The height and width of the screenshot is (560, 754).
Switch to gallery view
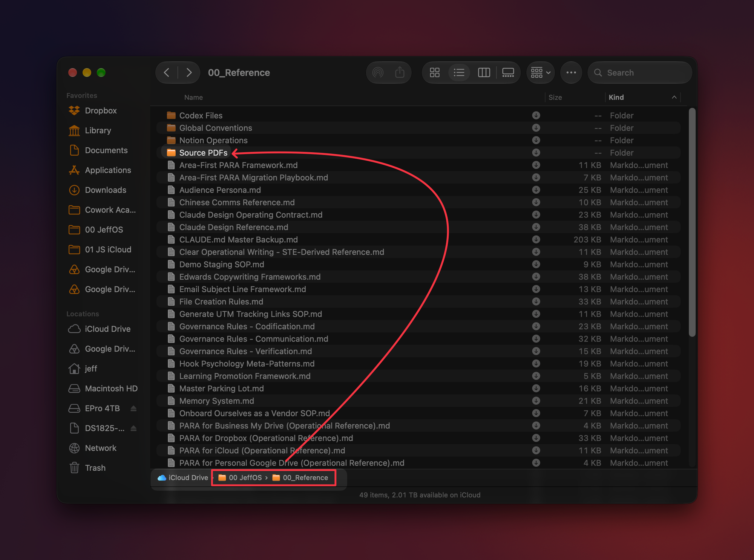point(508,72)
